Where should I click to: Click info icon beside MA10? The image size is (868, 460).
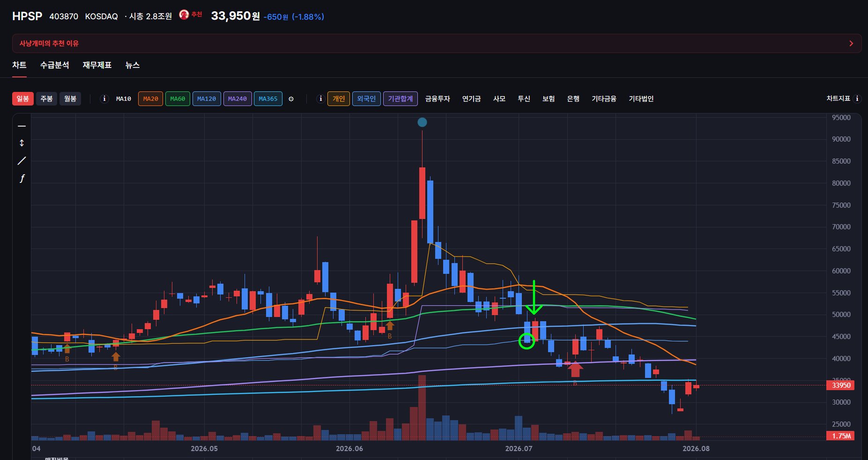(104, 99)
